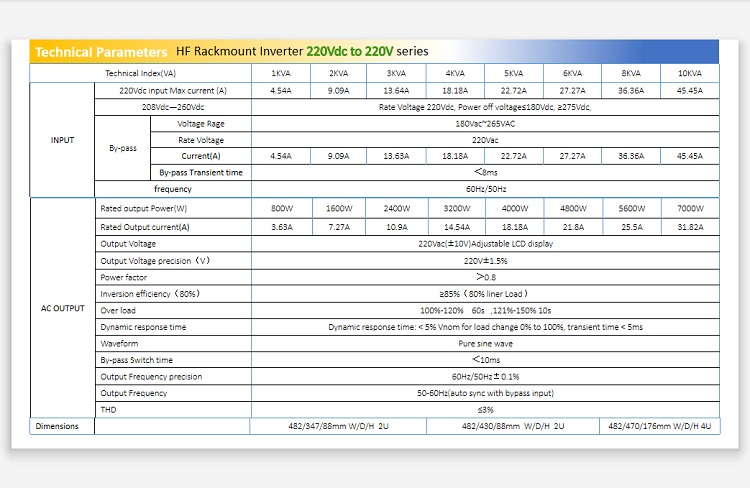Viewport: 750px width, 488px height.
Task: Click the '208Vdc—260Vdc' row label
Action: point(173,107)
